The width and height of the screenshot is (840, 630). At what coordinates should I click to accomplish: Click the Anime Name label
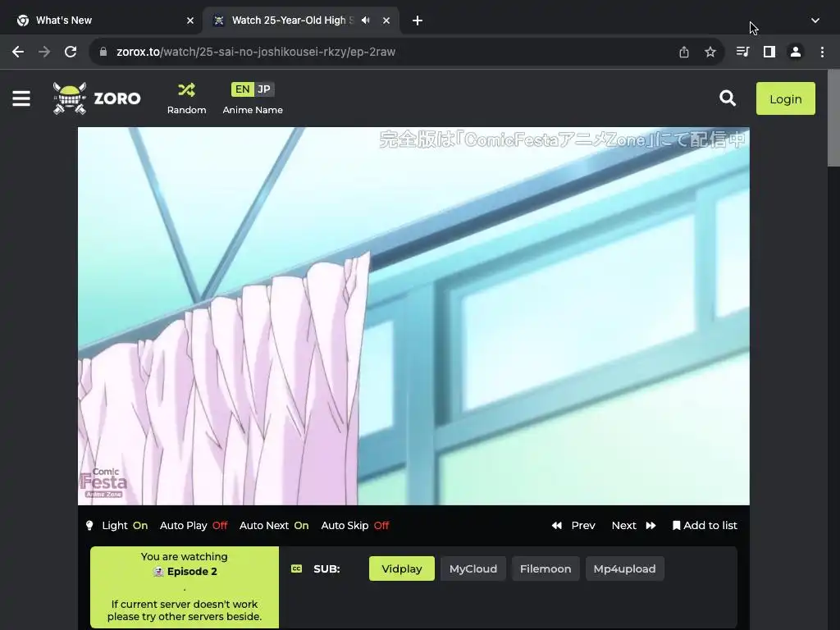[253, 110]
